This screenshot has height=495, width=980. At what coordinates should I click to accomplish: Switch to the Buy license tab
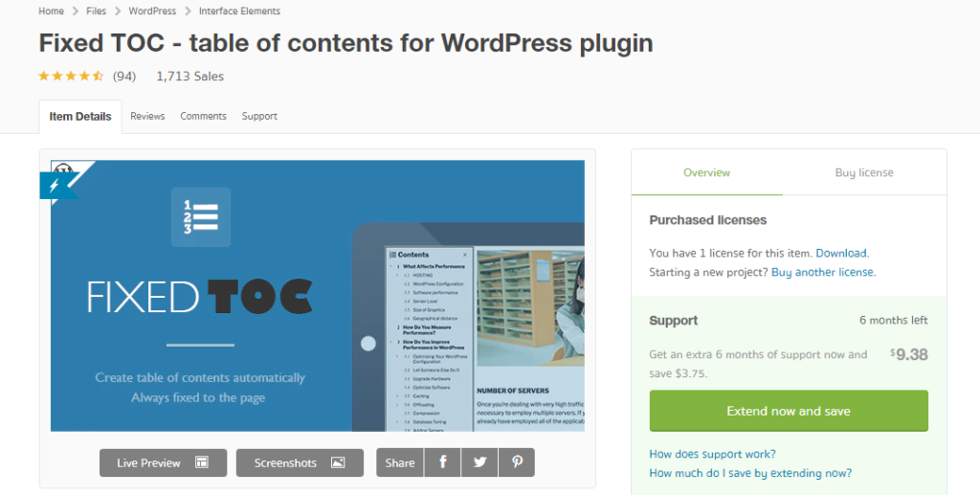pyautogui.click(x=863, y=172)
